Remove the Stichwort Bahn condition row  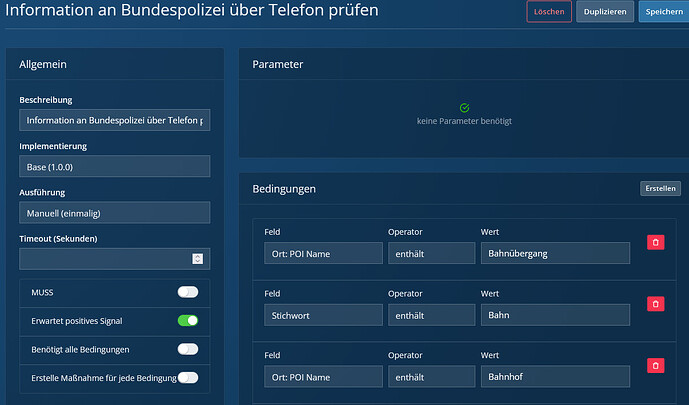pos(655,304)
